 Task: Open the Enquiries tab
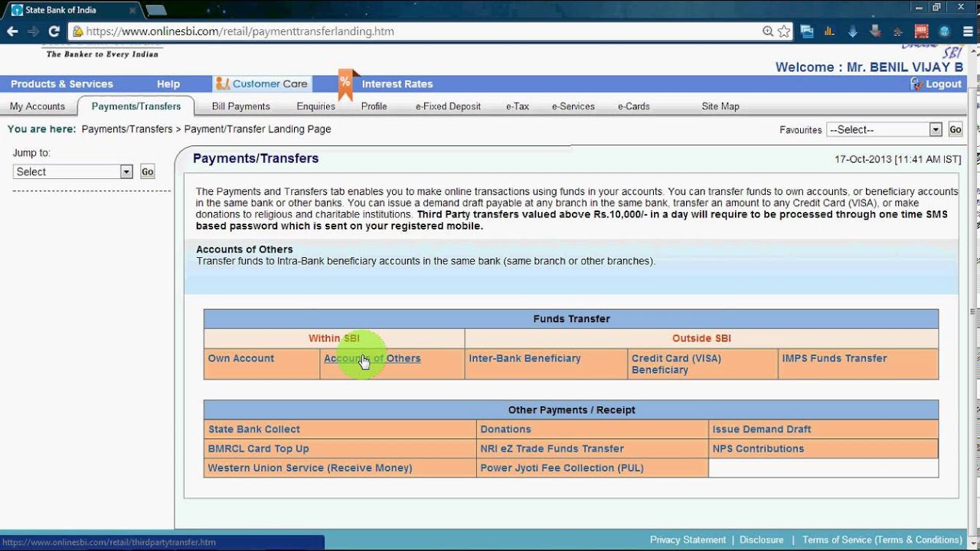[316, 106]
